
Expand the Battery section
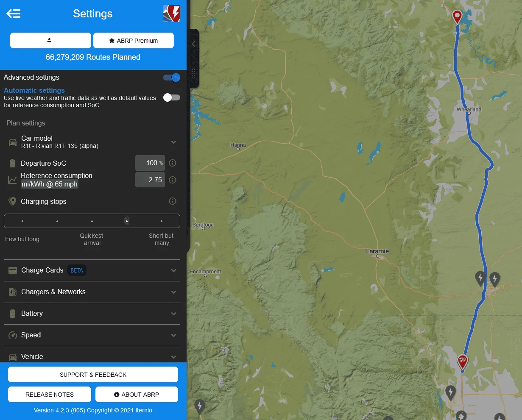(x=92, y=314)
